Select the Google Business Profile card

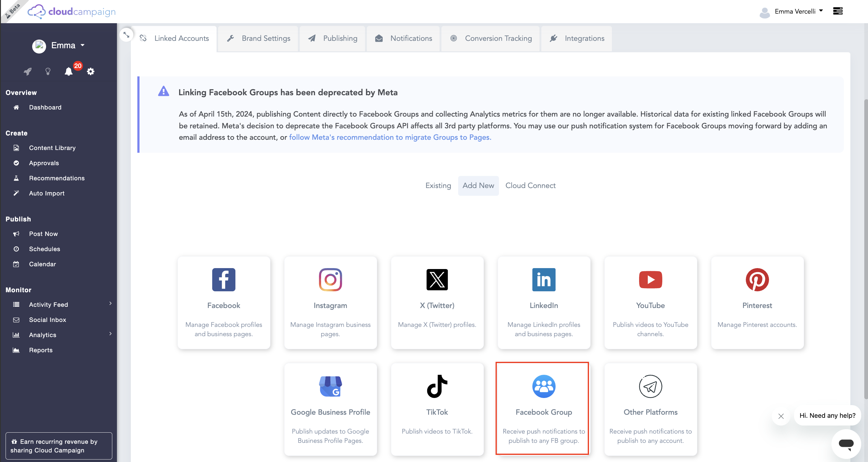pos(330,409)
